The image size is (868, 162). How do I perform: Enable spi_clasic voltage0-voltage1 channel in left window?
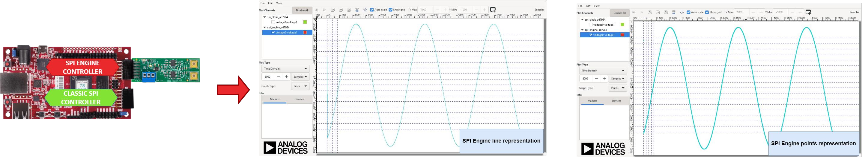(273, 22)
